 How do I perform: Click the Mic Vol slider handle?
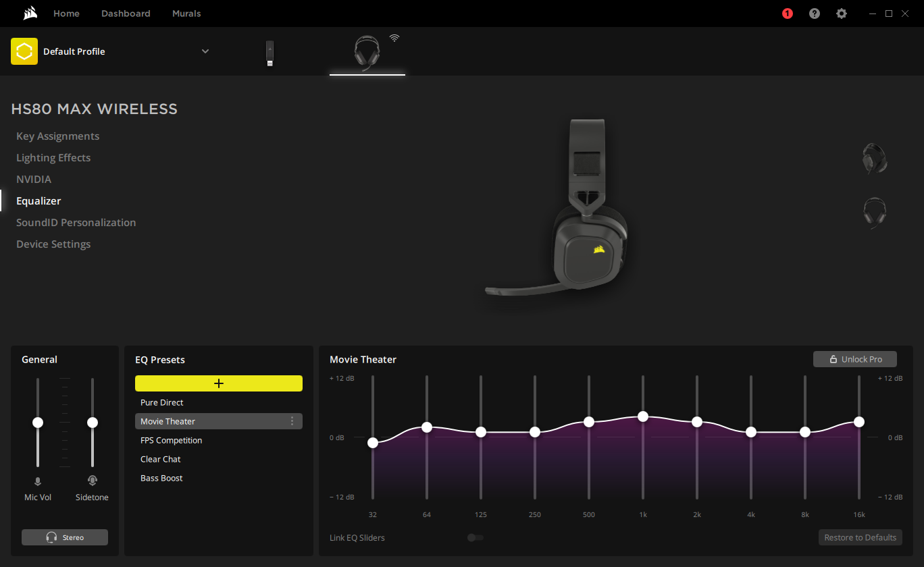point(38,423)
